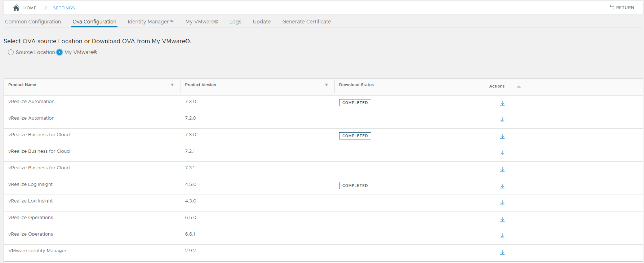Download vRealize Automation 7.2.0 OVA

[502, 120]
